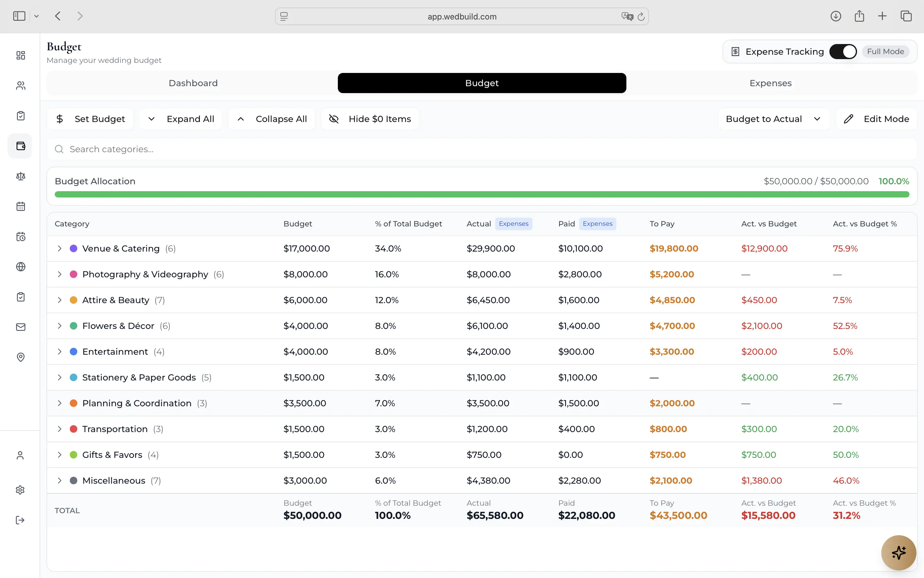Viewport: 924px width, 578px height.
Task: Switch to the Dashboard tab
Action: (193, 83)
